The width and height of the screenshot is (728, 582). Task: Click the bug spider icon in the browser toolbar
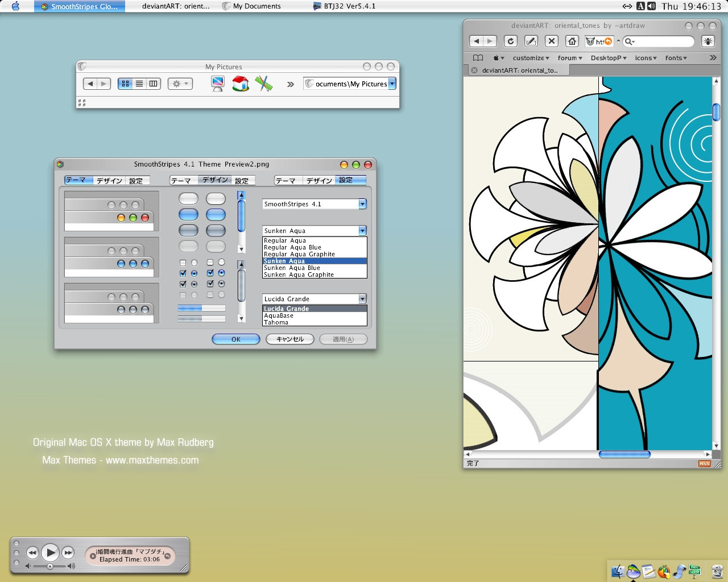[708, 41]
